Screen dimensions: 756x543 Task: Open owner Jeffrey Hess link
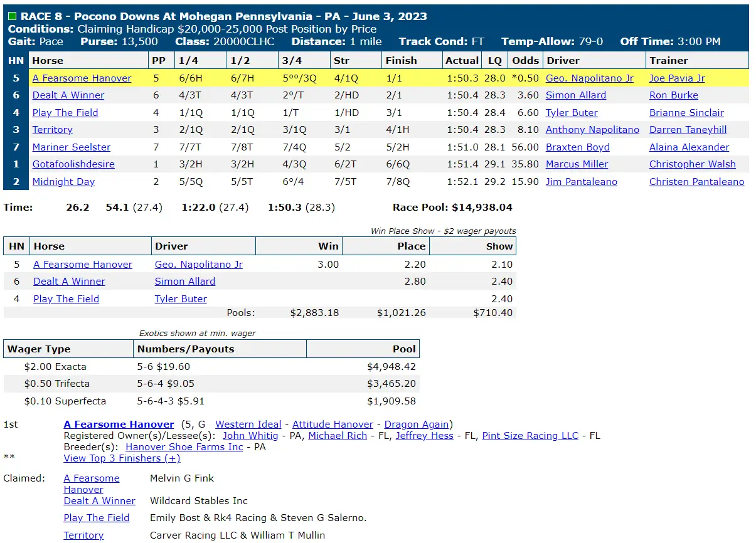(425, 436)
